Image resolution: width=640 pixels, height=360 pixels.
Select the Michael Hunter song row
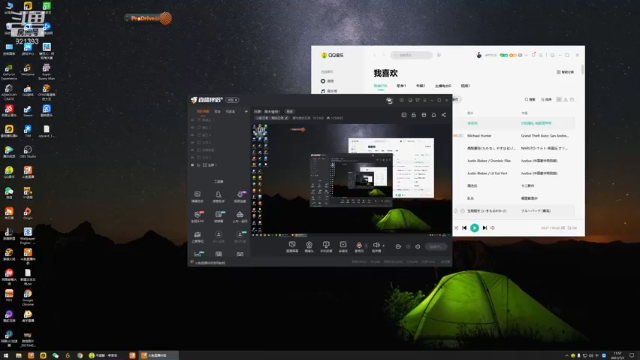[514, 136]
